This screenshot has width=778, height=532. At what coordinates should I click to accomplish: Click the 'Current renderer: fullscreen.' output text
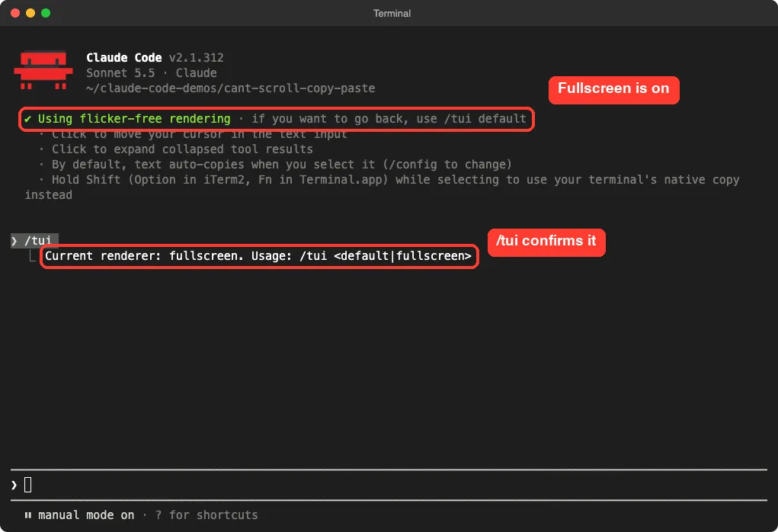pos(144,256)
